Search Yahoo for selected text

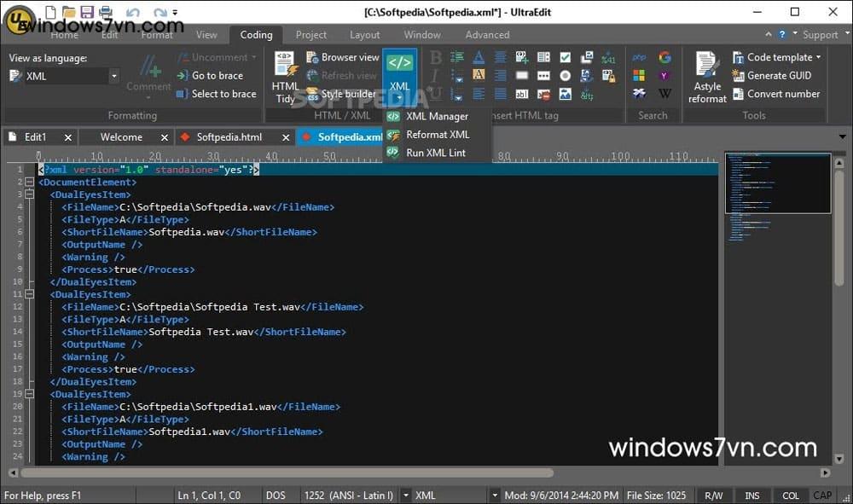[x=664, y=76]
